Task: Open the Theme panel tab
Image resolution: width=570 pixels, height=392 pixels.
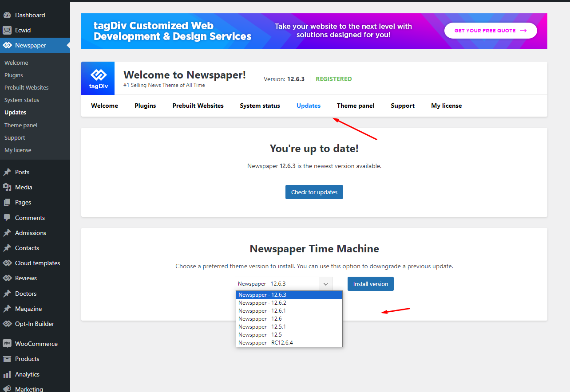Action: tap(356, 106)
